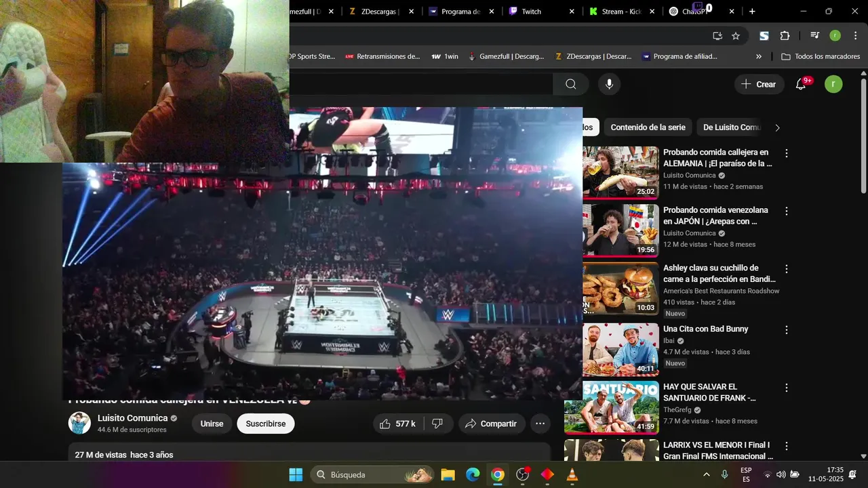Open the 1win bookmark

click(x=445, y=56)
